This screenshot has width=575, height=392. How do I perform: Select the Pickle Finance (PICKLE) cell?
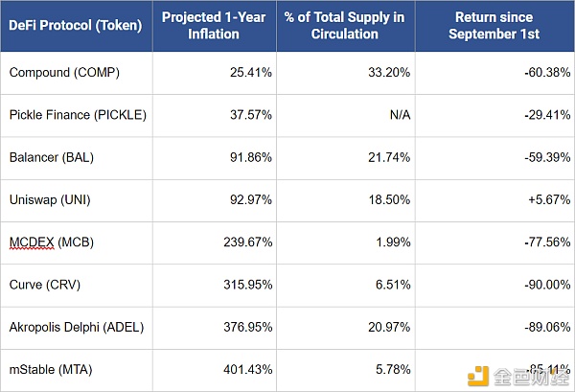coord(77,115)
